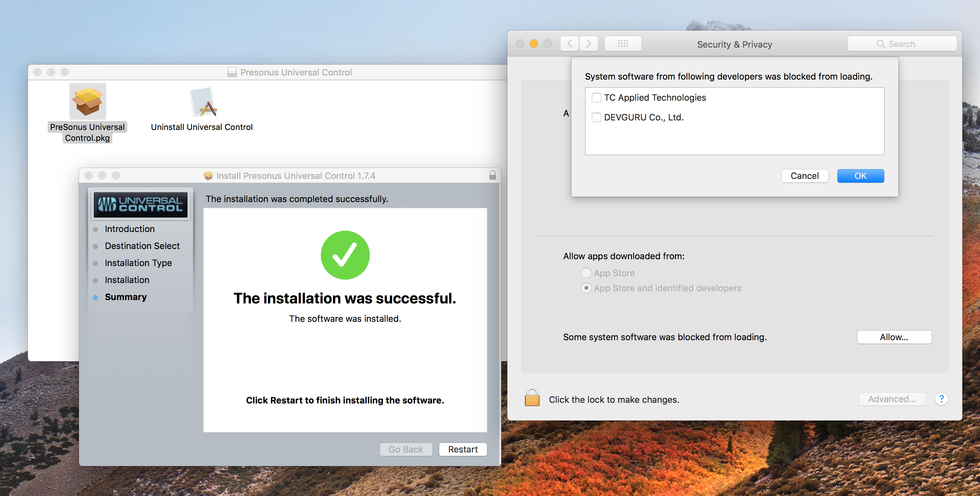Click 'The installation was completed successfully.' text

point(297,199)
